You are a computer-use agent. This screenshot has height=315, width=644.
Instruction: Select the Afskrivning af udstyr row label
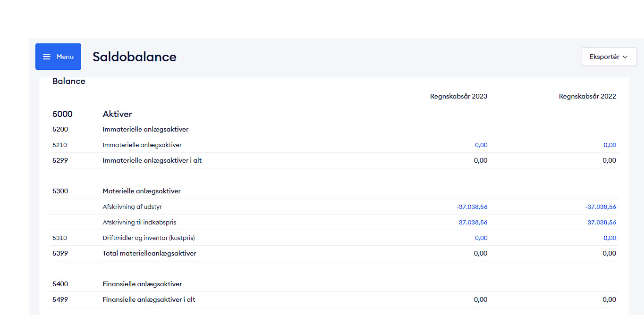click(x=132, y=207)
